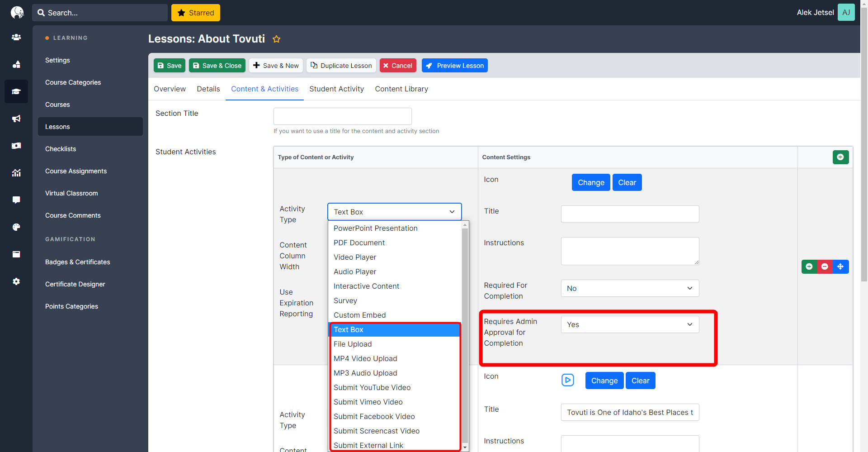
Task: Star the About Tovuti lesson title
Action: coord(277,39)
